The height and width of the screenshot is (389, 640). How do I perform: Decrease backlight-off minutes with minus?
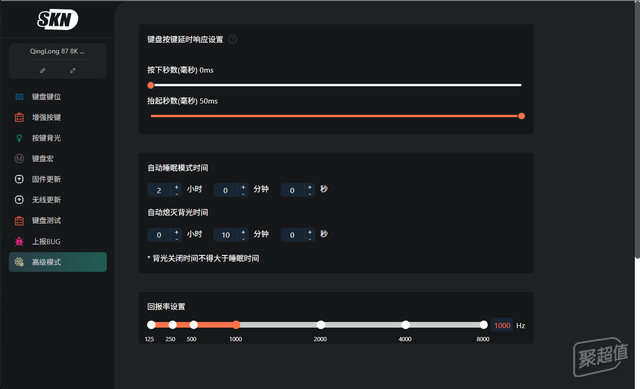[x=243, y=238]
